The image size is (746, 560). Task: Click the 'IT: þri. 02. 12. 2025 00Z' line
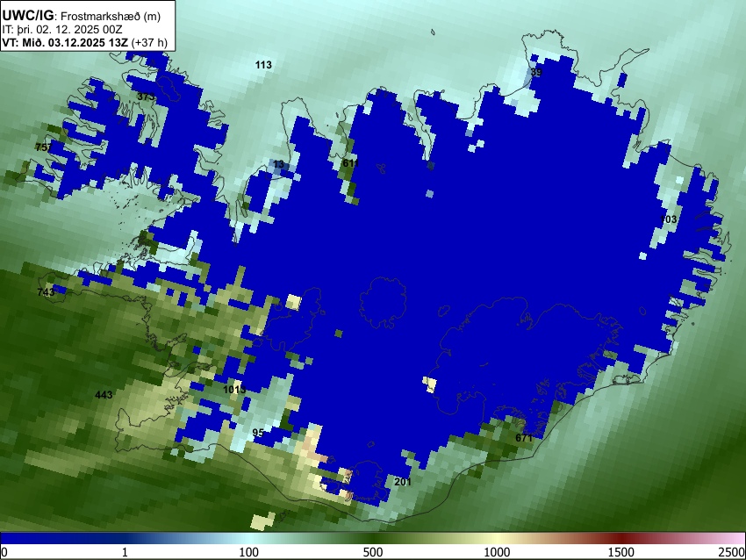(x=62, y=30)
